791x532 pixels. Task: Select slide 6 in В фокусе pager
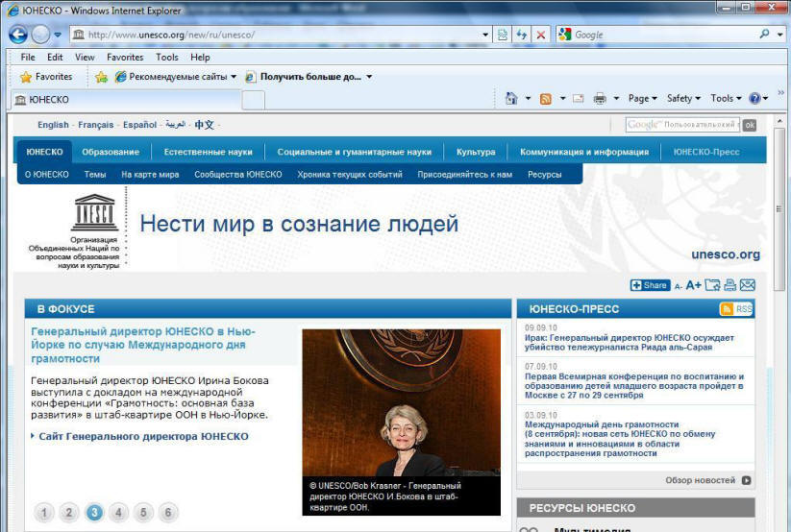(x=168, y=513)
